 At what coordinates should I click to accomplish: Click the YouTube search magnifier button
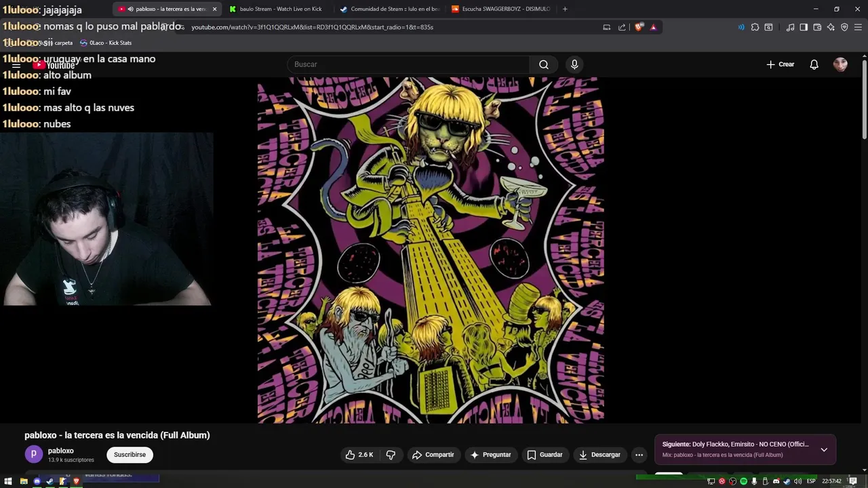544,64
